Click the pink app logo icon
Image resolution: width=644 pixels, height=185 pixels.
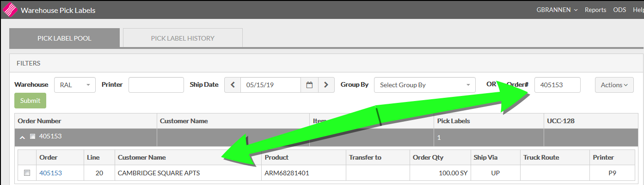pyautogui.click(x=10, y=10)
